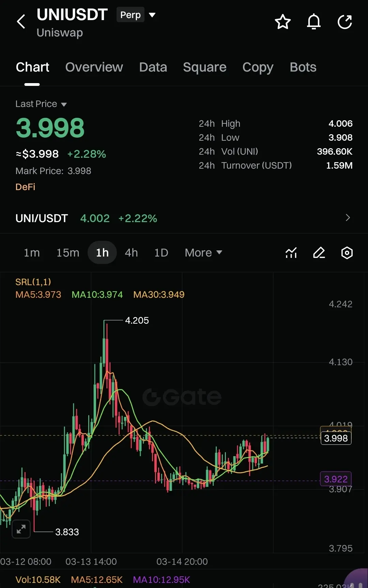This screenshot has height=588, width=368.
Task: Select the 1m timeframe
Action: point(32,253)
